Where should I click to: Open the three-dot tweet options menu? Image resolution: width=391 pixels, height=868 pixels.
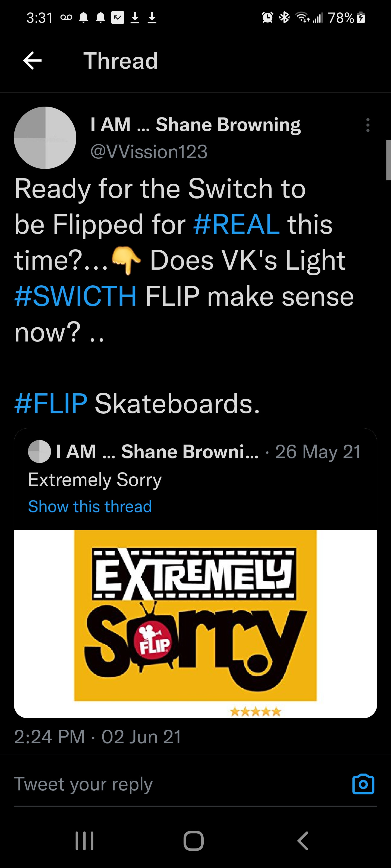click(x=368, y=125)
